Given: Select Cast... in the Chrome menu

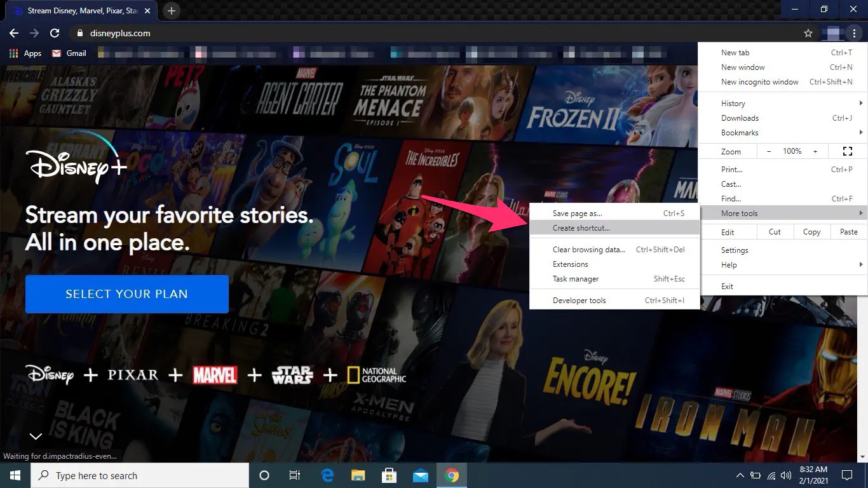Looking at the screenshot, I should click(x=783, y=184).
